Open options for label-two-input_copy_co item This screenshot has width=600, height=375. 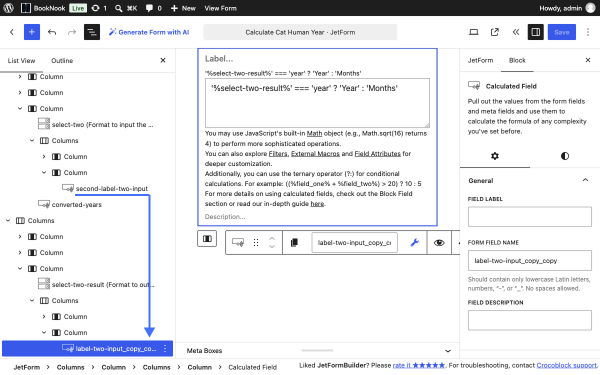165,349
